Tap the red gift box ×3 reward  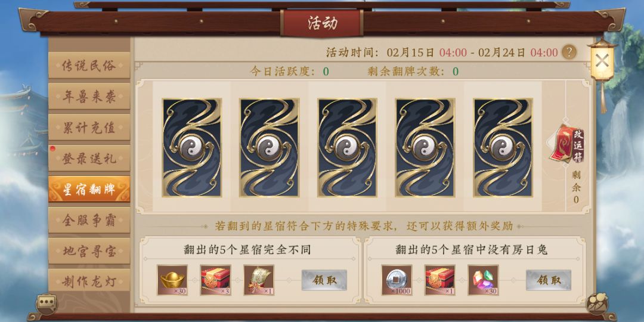tap(216, 280)
